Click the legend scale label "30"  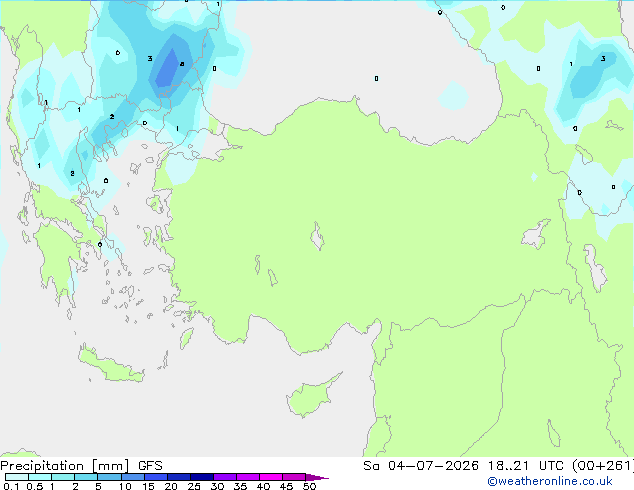tap(217, 486)
